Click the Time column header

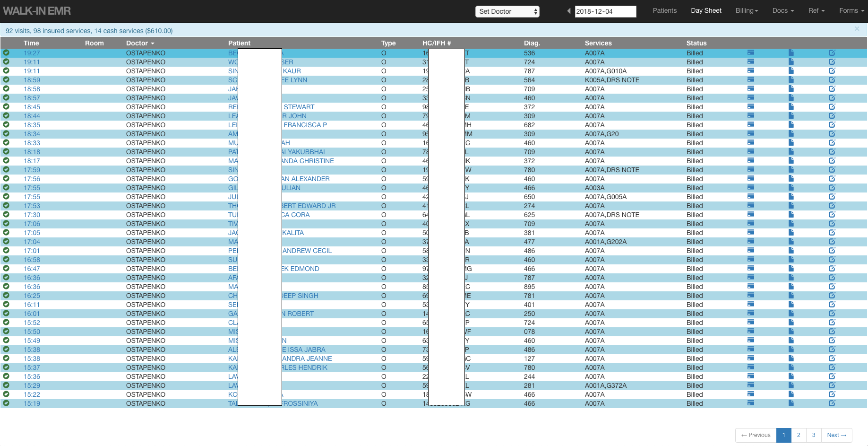click(31, 43)
